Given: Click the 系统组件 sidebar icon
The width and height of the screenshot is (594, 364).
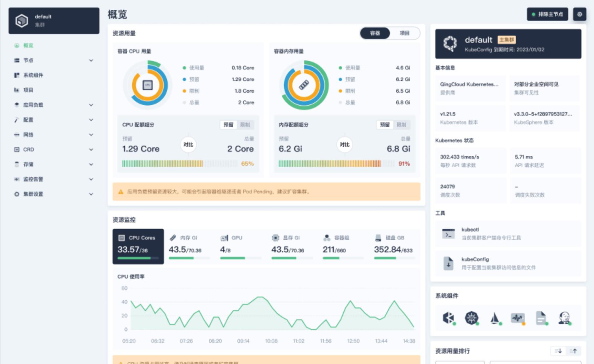Looking at the screenshot, I should [17, 75].
